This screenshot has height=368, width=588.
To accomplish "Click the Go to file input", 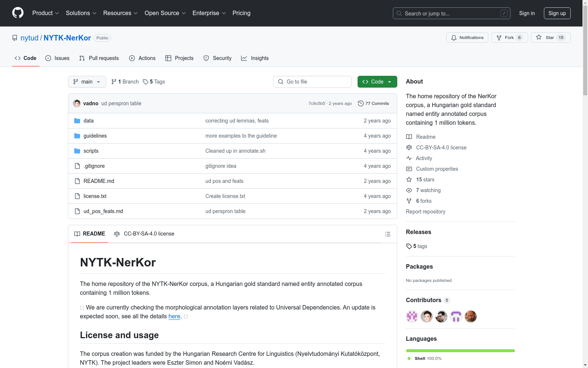I will [312, 82].
